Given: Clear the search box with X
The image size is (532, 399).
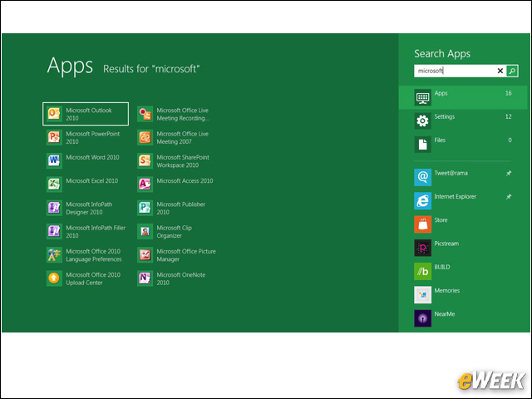Looking at the screenshot, I should 500,71.
